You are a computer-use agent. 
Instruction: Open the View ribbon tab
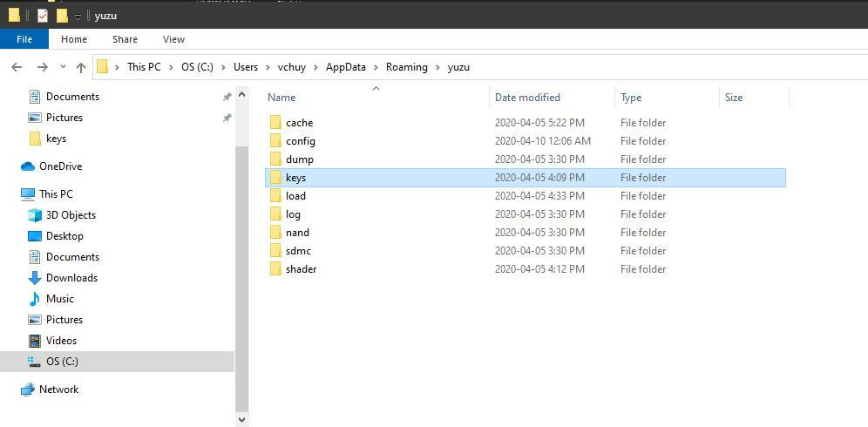[x=173, y=39]
